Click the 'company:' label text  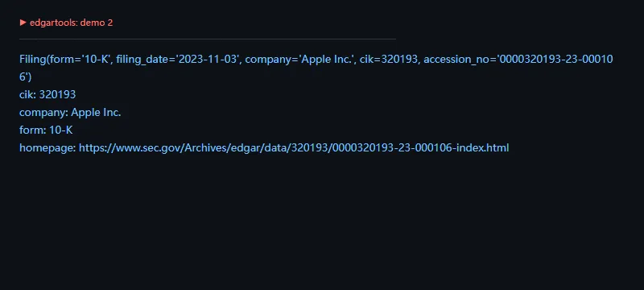click(44, 112)
